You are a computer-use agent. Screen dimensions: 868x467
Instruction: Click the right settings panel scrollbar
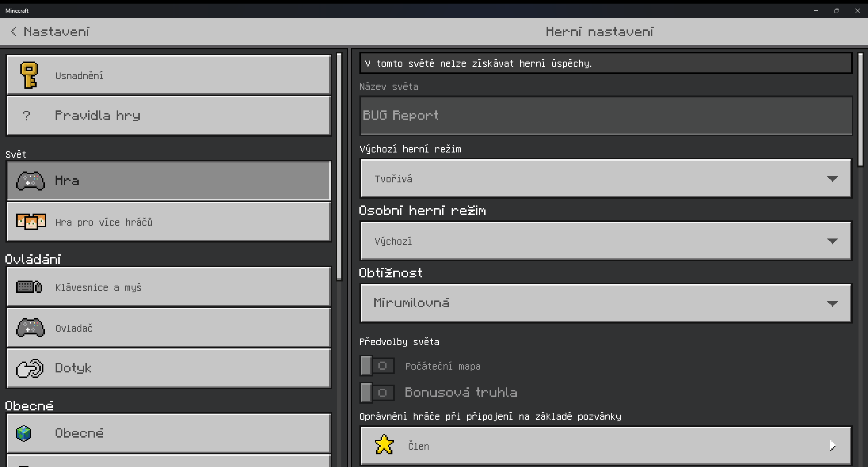[860, 110]
